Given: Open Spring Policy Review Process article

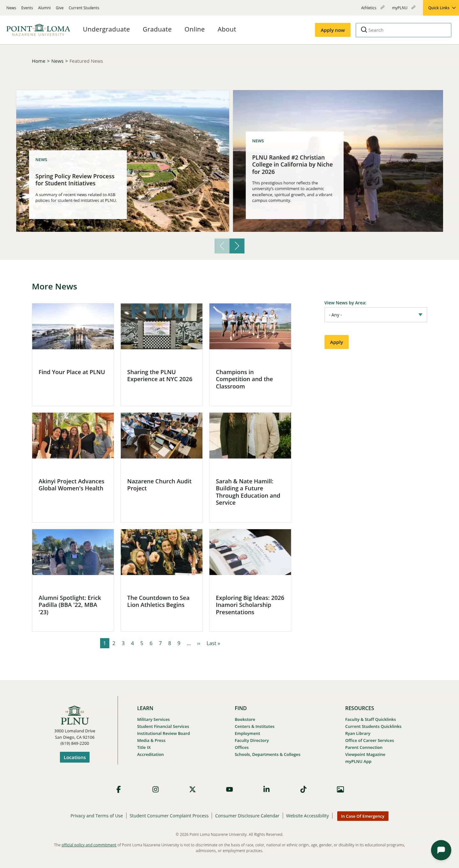Looking at the screenshot, I should (x=75, y=180).
